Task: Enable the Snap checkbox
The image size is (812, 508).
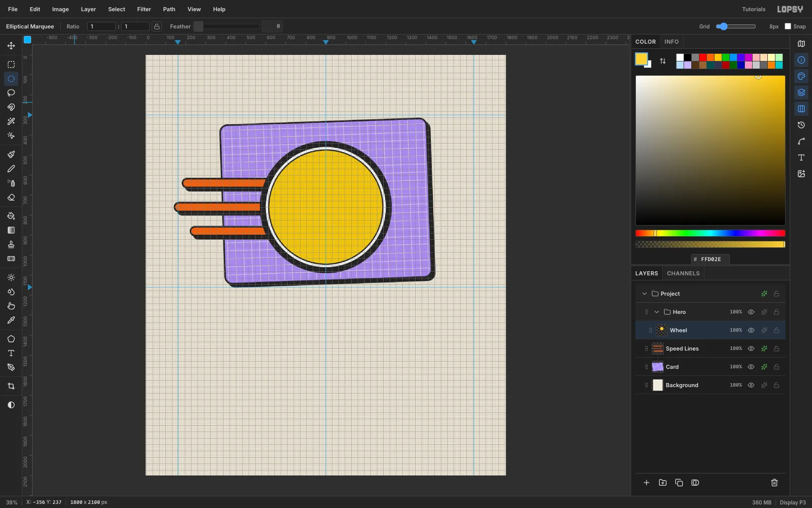Action: click(x=788, y=26)
